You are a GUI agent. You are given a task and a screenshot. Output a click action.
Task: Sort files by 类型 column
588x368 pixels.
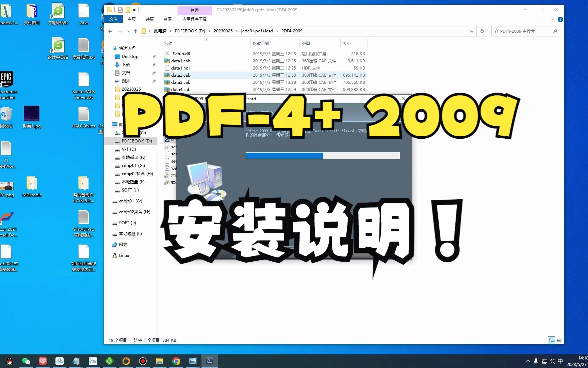pyautogui.click(x=306, y=43)
